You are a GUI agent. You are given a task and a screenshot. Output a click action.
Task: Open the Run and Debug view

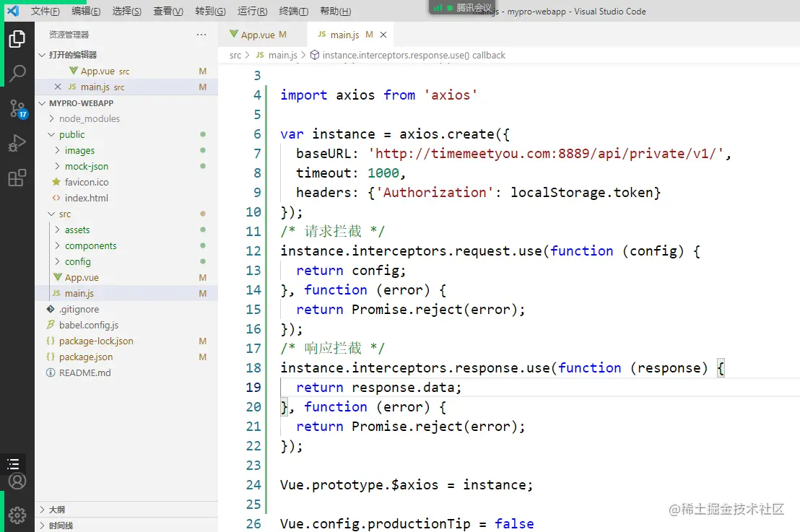[x=17, y=144]
